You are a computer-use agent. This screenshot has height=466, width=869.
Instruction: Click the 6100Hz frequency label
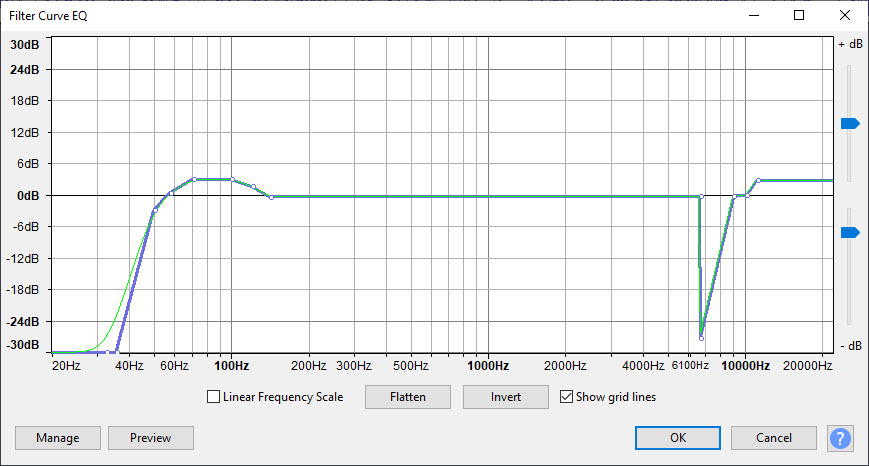690,366
